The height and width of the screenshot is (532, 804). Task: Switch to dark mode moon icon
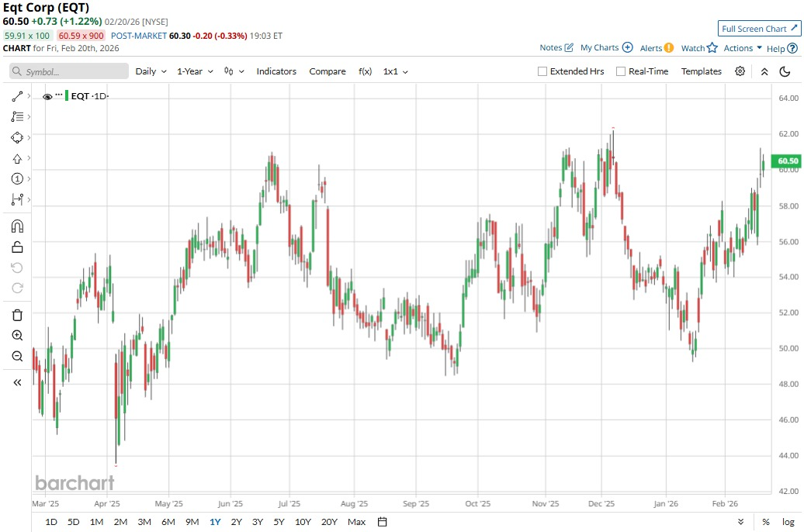point(785,72)
